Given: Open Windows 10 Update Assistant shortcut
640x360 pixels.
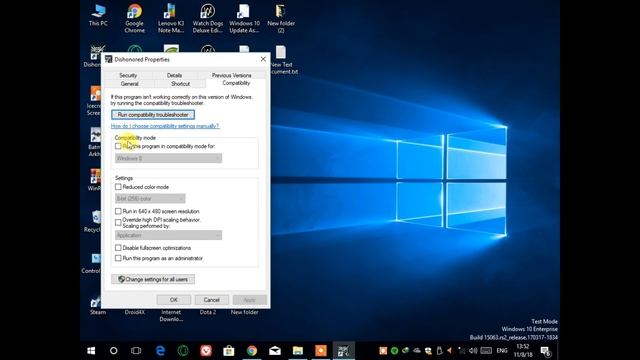Looking at the screenshot, I should pyautogui.click(x=244, y=18).
